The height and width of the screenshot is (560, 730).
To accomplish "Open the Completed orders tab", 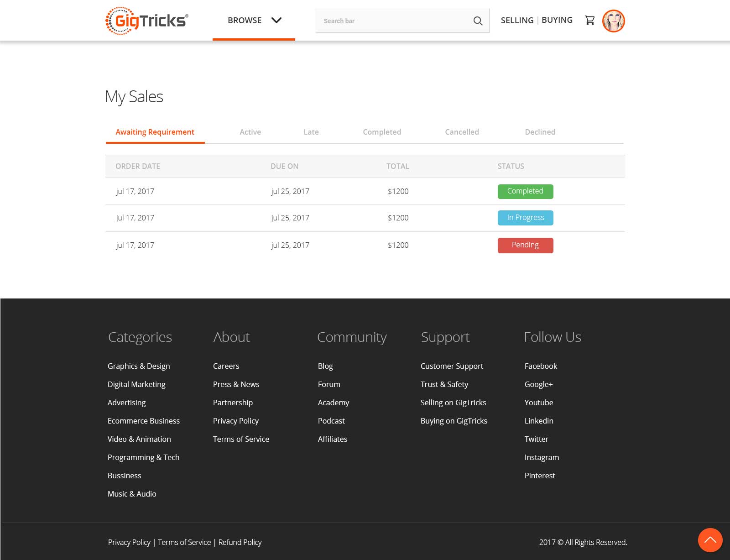I will tap(382, 132).
